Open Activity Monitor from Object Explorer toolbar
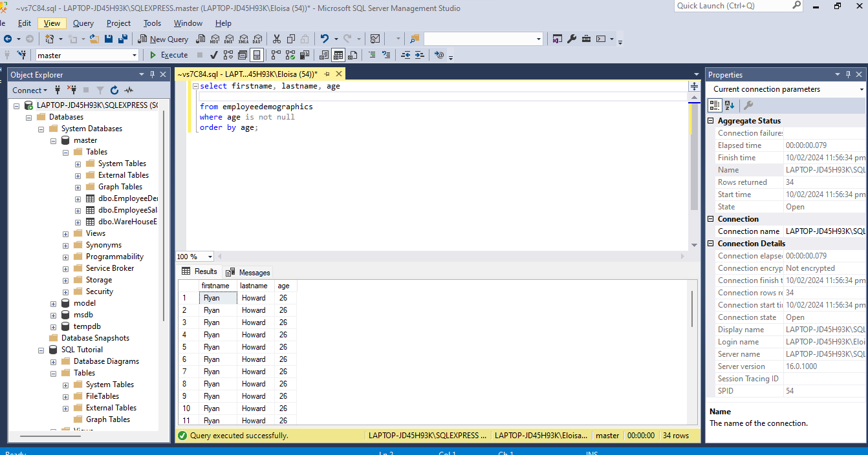 129,90
